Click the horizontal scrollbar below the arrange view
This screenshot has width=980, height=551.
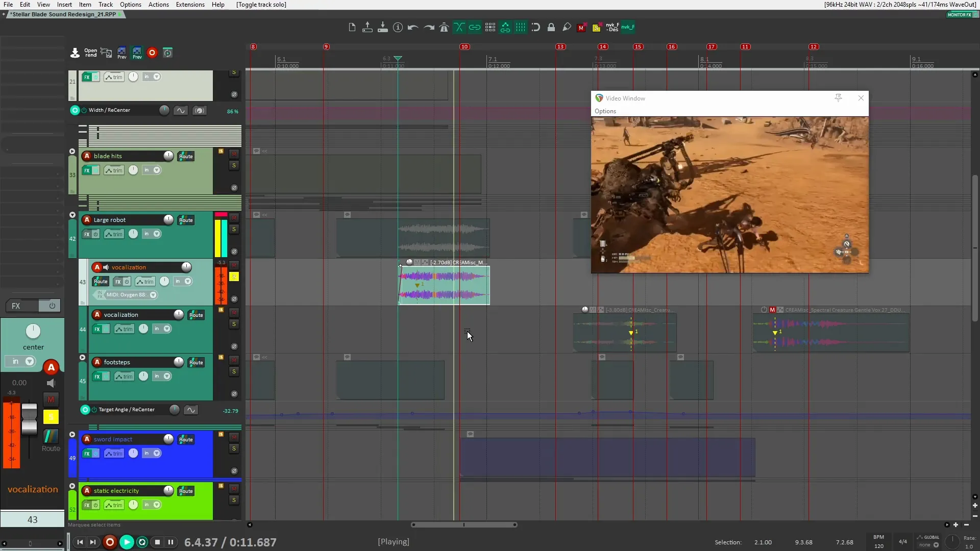tap(464, 524)
